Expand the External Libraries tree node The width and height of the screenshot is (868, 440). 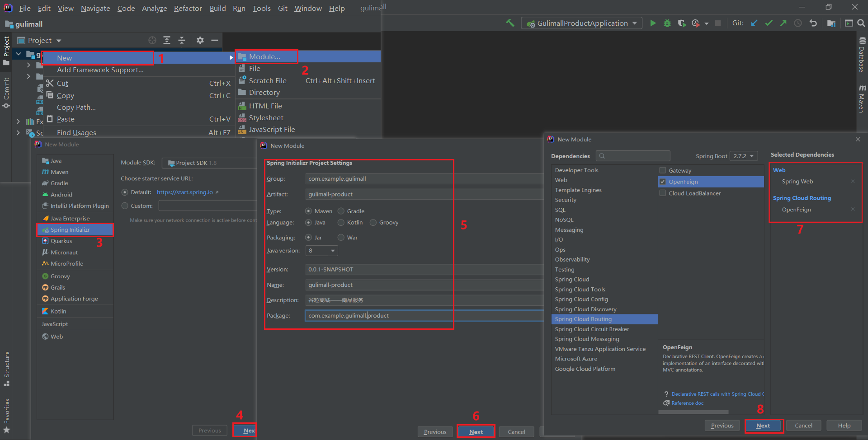[18, 121]
